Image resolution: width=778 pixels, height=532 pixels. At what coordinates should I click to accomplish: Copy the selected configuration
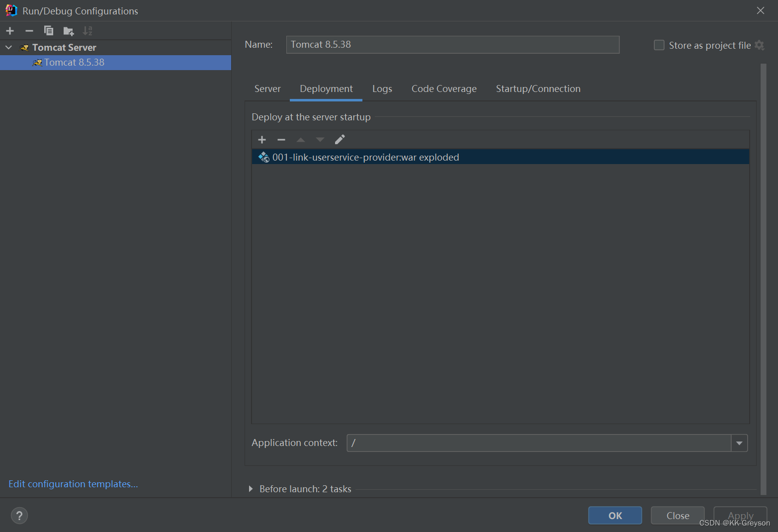49,31
